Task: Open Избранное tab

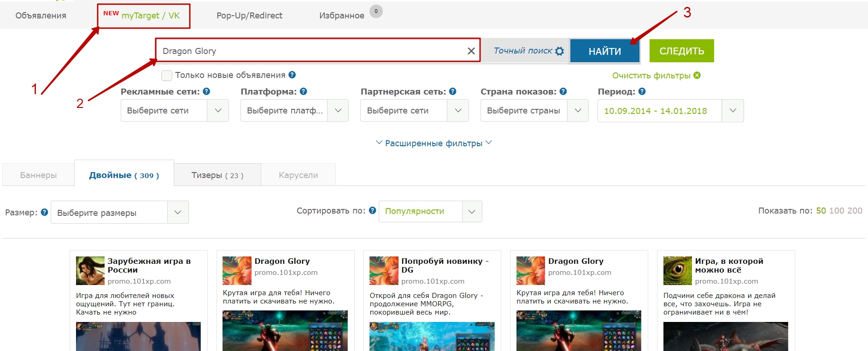Action: 341,15
